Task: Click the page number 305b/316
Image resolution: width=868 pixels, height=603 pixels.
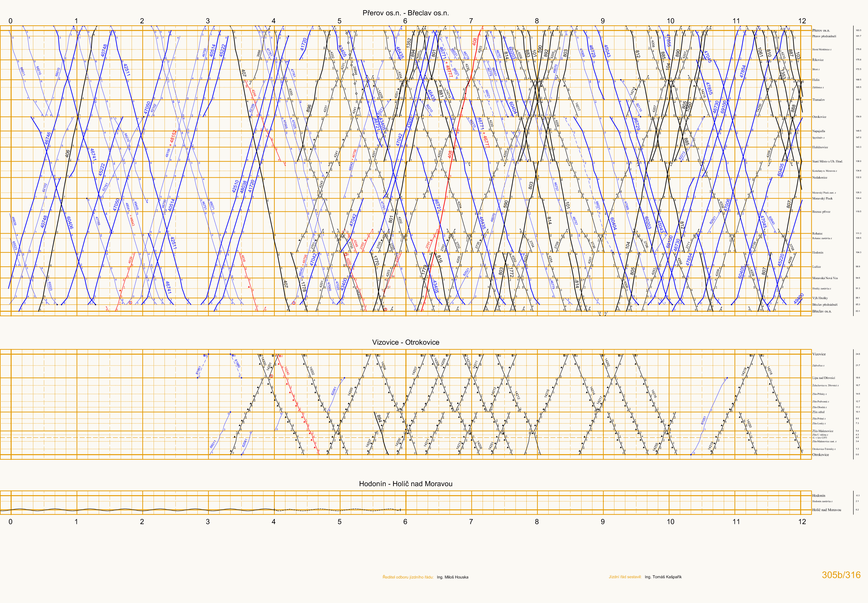Action: point(841,575)
